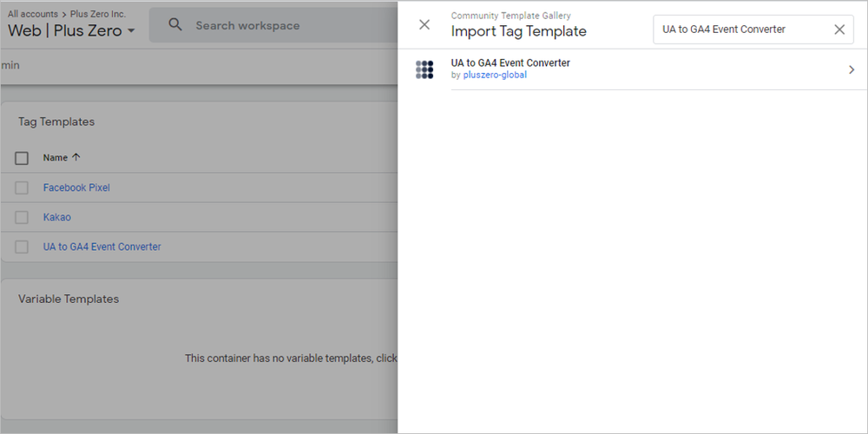Screen dimensions: 868x434
Task: Click the UA to GA4 template dot-grid icon
Action: (424, 69)
